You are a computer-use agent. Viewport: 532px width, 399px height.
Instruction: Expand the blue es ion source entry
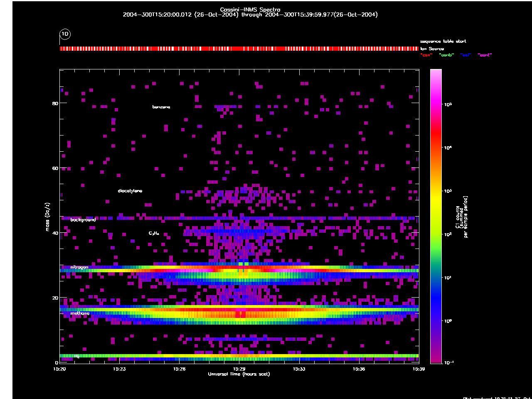coord(465,54)
